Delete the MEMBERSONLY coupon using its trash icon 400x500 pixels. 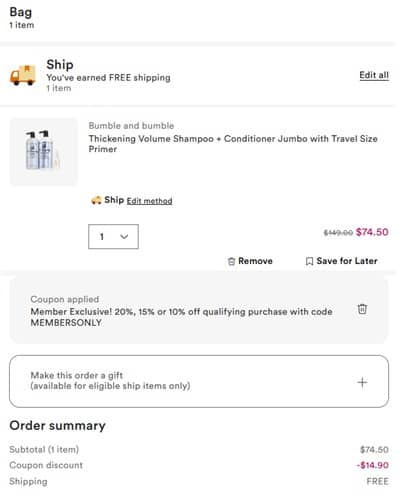click(362, 309)
